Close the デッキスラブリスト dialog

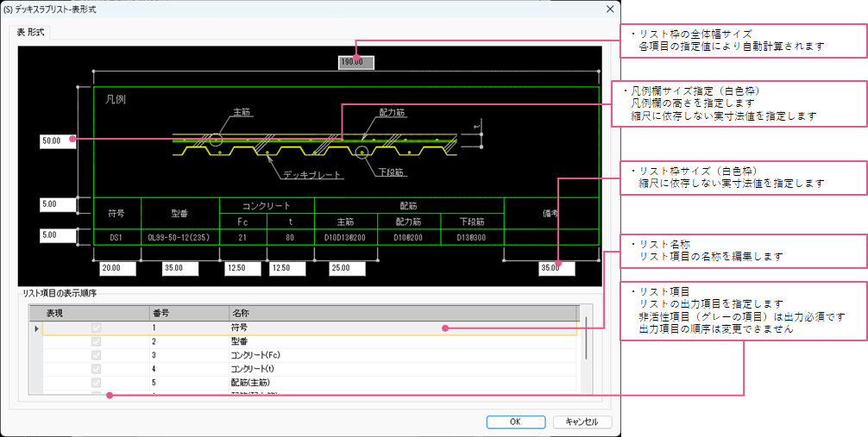[609, 9]
